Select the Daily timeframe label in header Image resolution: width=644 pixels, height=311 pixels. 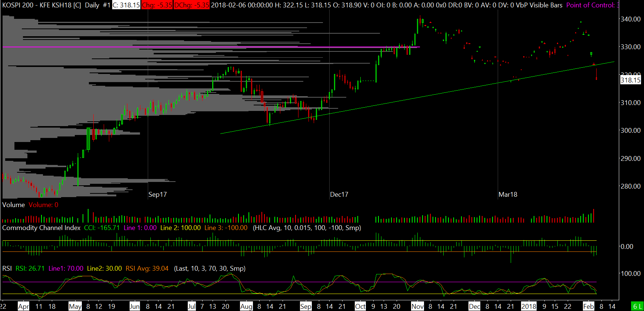pyautogui.click(x=92, y=5)
